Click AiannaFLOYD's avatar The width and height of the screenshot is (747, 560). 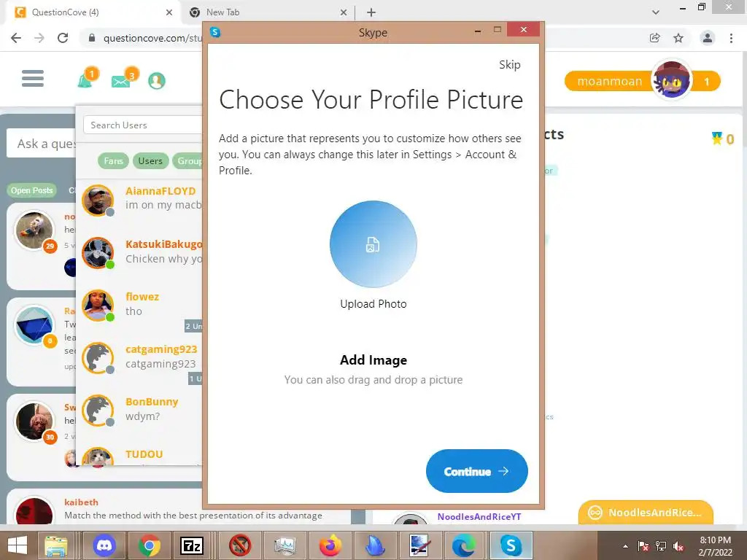[x=98, y=201]
